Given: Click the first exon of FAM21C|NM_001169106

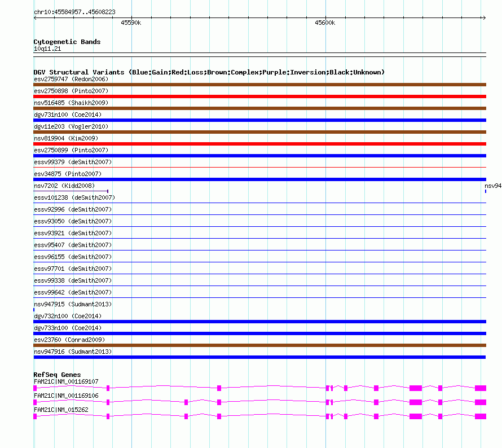Looking at the screenshot, I should (35, 402).
